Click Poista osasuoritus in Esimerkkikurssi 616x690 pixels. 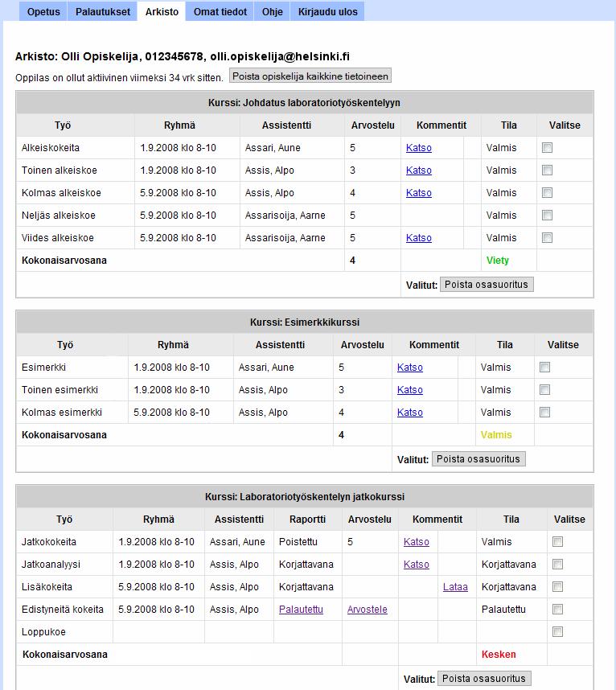[478, 459]
